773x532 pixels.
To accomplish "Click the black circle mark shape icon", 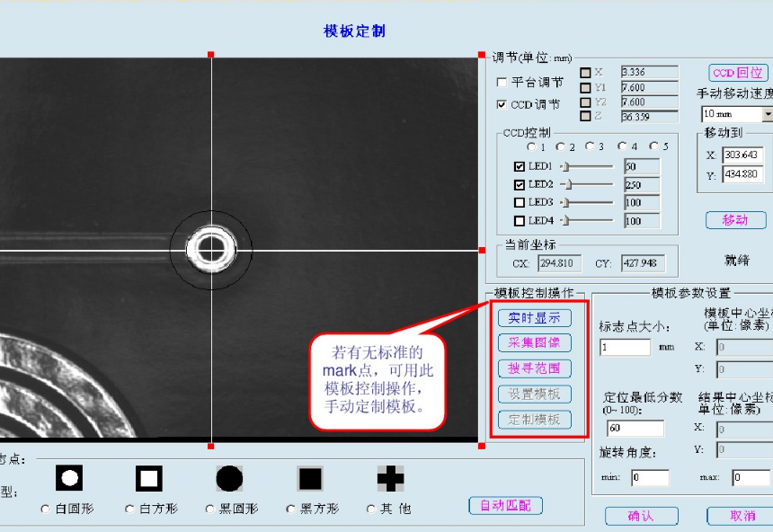I will [x=229, y=478].
